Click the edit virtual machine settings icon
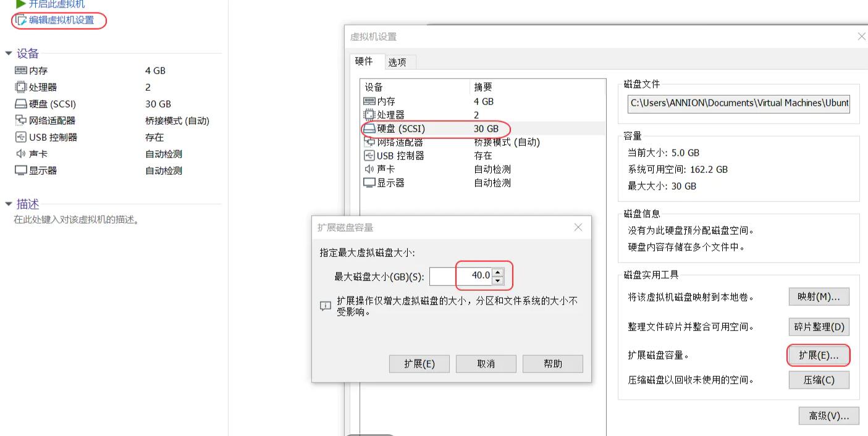 click(x=21, y=20)
